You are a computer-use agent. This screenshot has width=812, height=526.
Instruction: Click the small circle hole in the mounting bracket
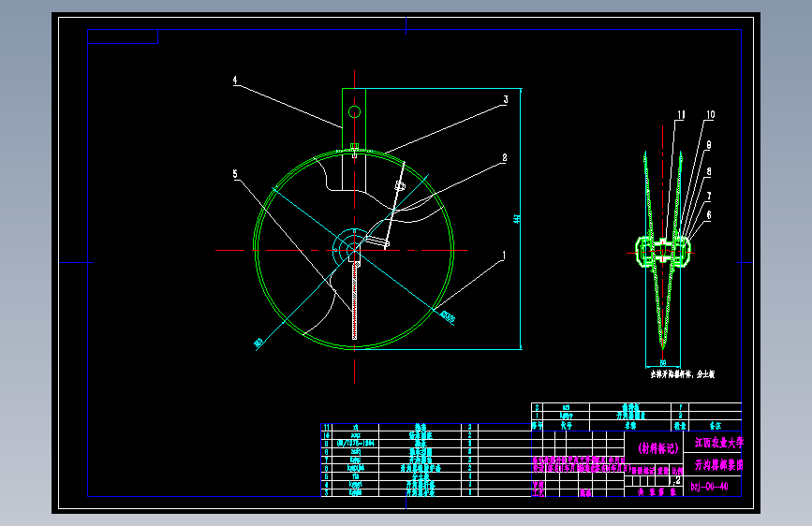tap(354, 111)
